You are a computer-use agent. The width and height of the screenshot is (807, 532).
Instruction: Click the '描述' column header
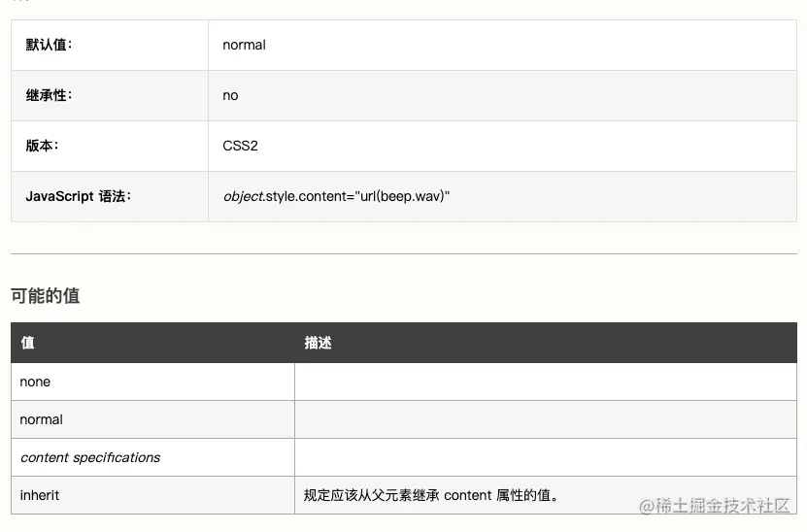coord(318,343)
